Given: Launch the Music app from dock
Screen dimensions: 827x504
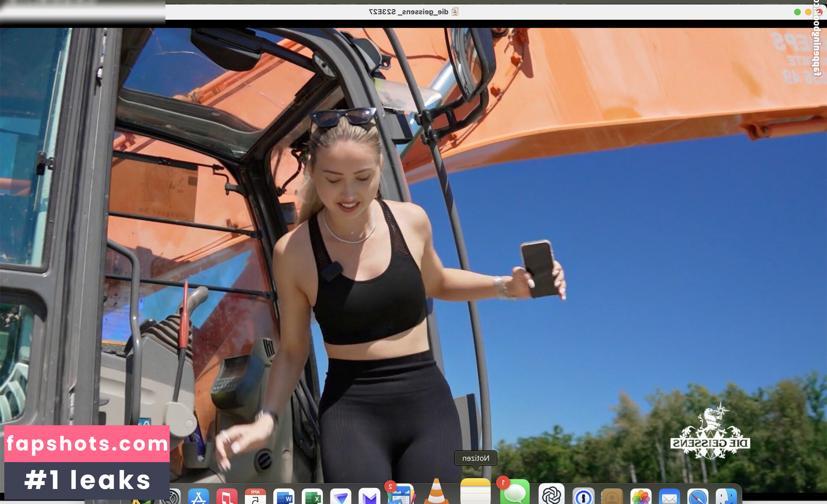Looking at the screenshot, I should 227,497.
